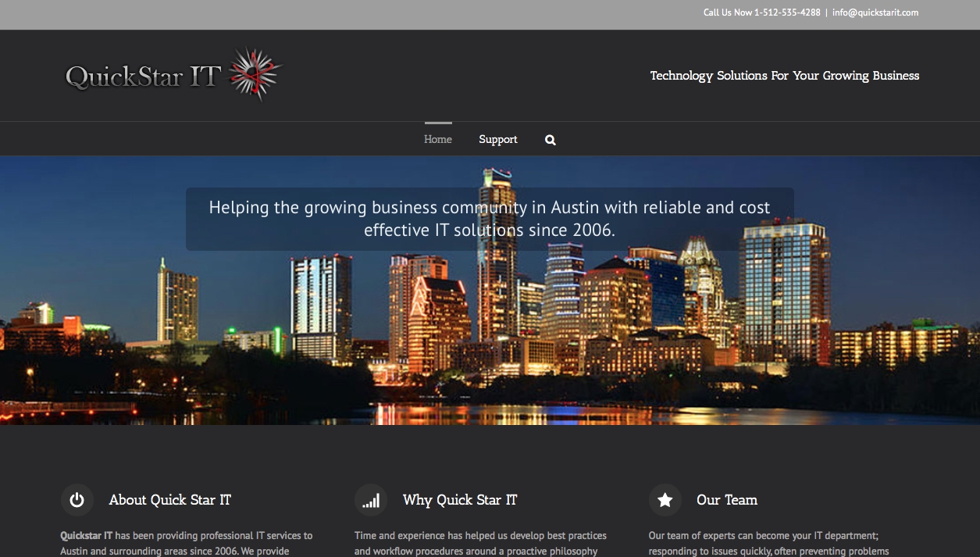Viewport: 980px width, 557px height.
Task: Click the hero banner text about Austin
Action: [x=490, y=219]
